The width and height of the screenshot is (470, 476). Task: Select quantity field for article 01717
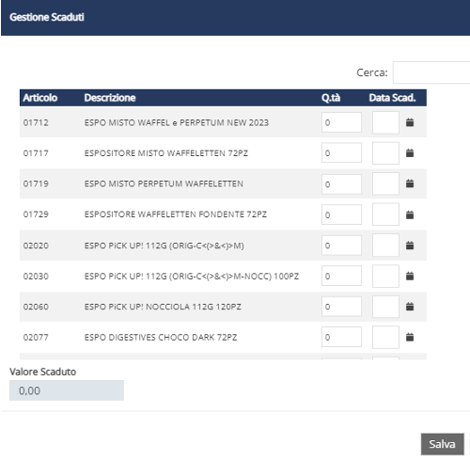point(341,152)
